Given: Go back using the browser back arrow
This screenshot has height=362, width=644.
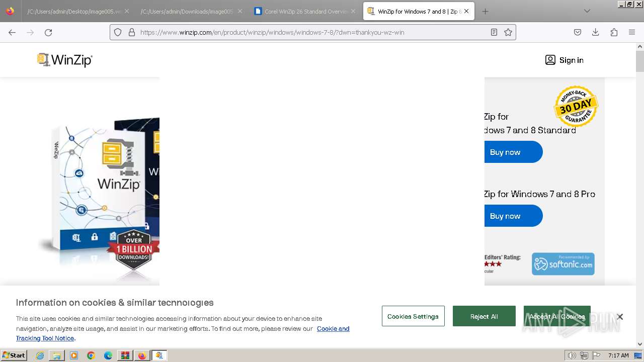Looking at the screenshot, I should (12, 32).
